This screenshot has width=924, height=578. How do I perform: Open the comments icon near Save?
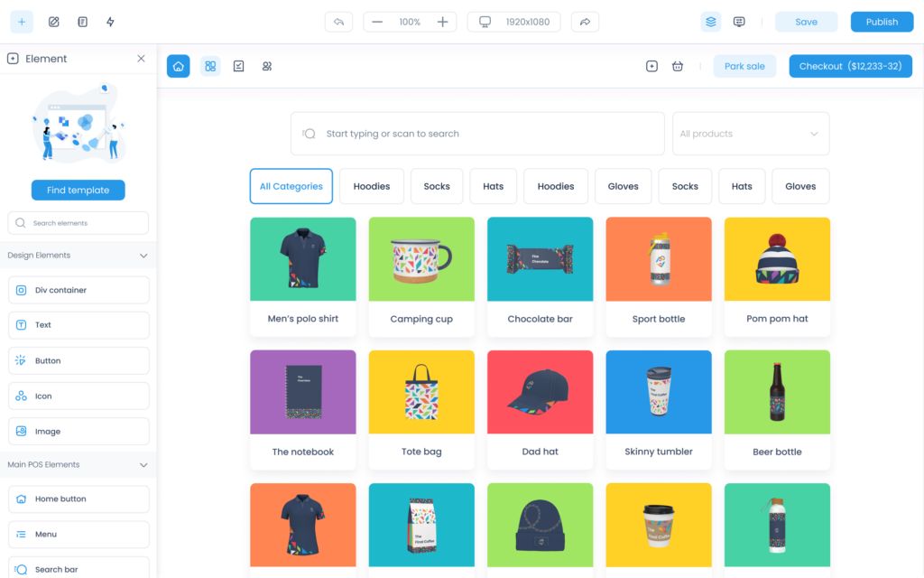739,22
